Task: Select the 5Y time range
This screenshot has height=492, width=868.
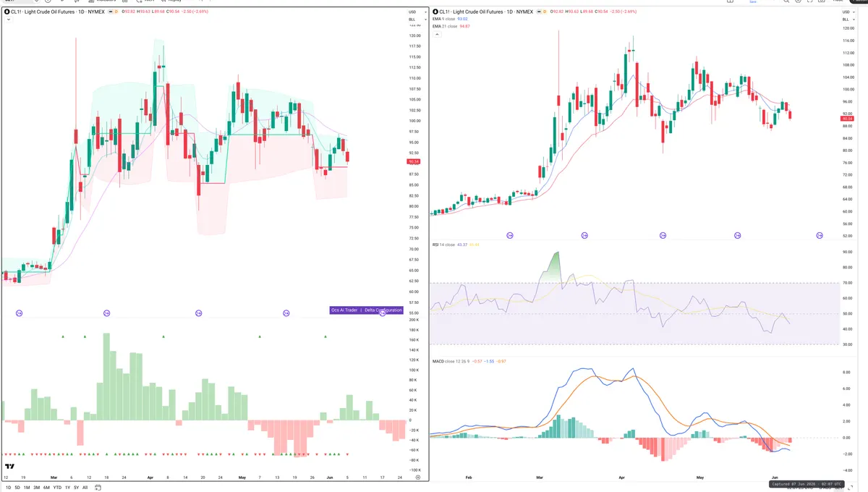Action: click(76, 488)
